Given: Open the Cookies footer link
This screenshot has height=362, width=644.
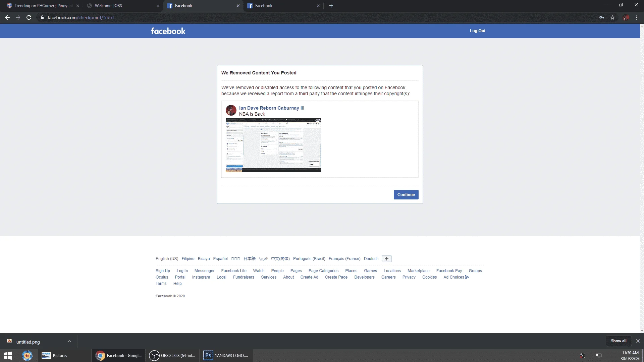Looking at the screenshot, I should (429, 277).
